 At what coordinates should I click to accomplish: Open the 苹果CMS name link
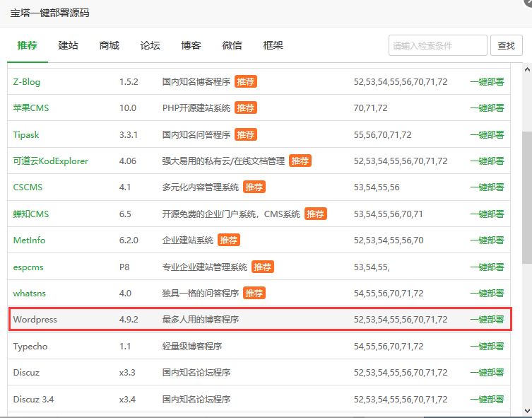coord(31,108)
